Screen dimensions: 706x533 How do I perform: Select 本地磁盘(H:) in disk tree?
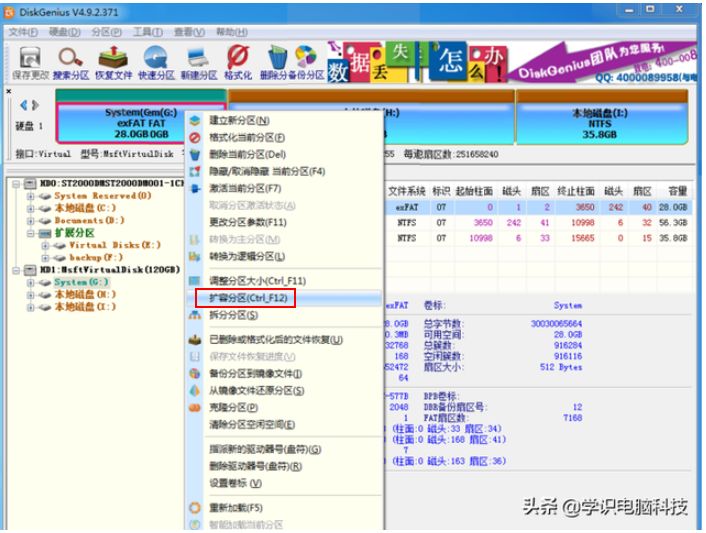coord(85,294)
